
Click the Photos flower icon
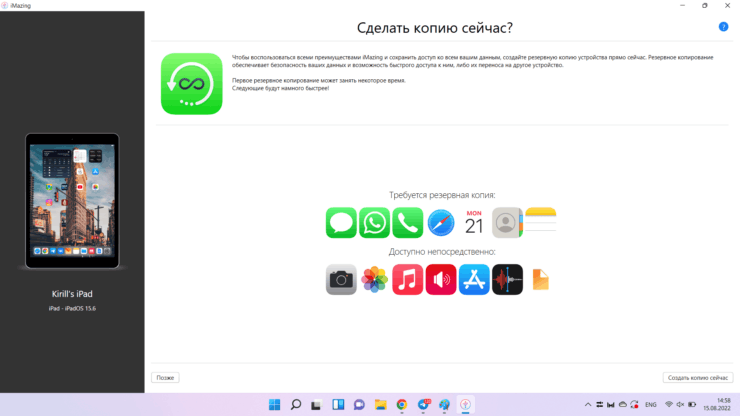(x=374, y=280)
